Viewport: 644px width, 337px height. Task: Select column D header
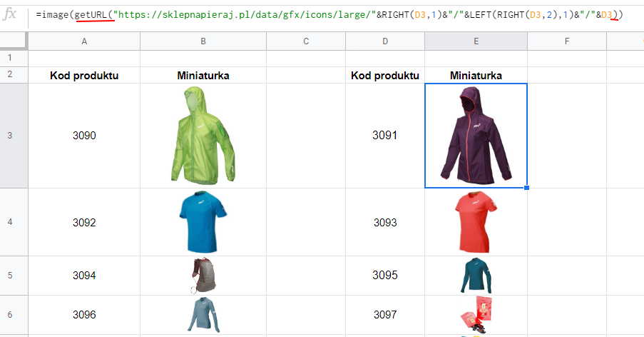pyautogui.click(x=385, y=41)
